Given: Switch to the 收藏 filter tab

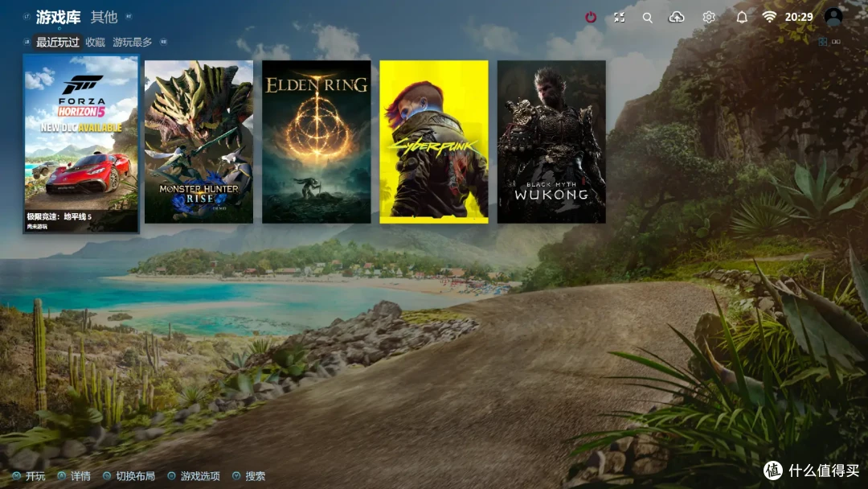Looking at the screenshot, I should coord(95,42).
